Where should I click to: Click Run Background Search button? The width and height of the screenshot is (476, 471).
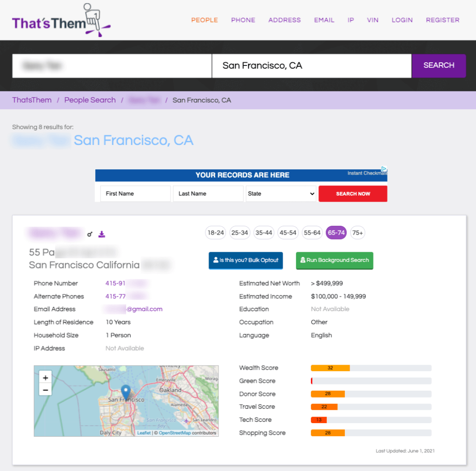[335, 260]
